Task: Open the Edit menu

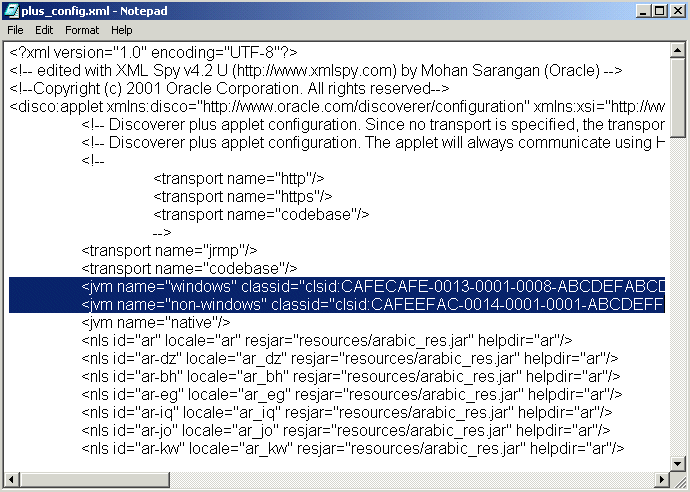Action: coord(44,30)
